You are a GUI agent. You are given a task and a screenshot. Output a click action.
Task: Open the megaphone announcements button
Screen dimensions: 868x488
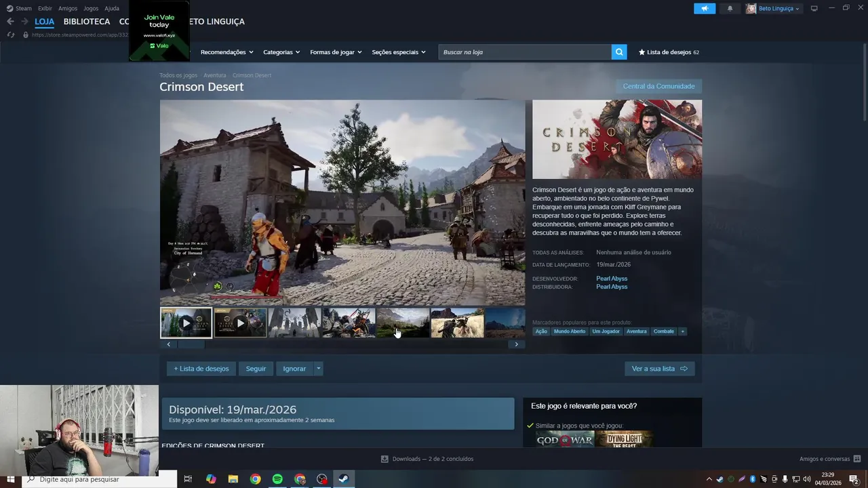tap(705, 8)
